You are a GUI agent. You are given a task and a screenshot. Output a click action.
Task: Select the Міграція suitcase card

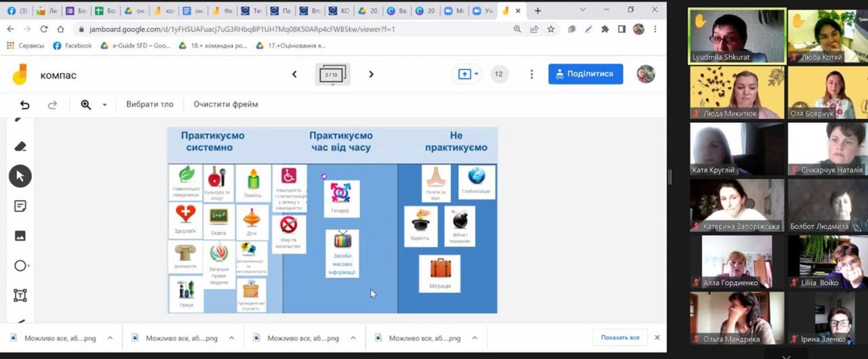coord(439,273)
